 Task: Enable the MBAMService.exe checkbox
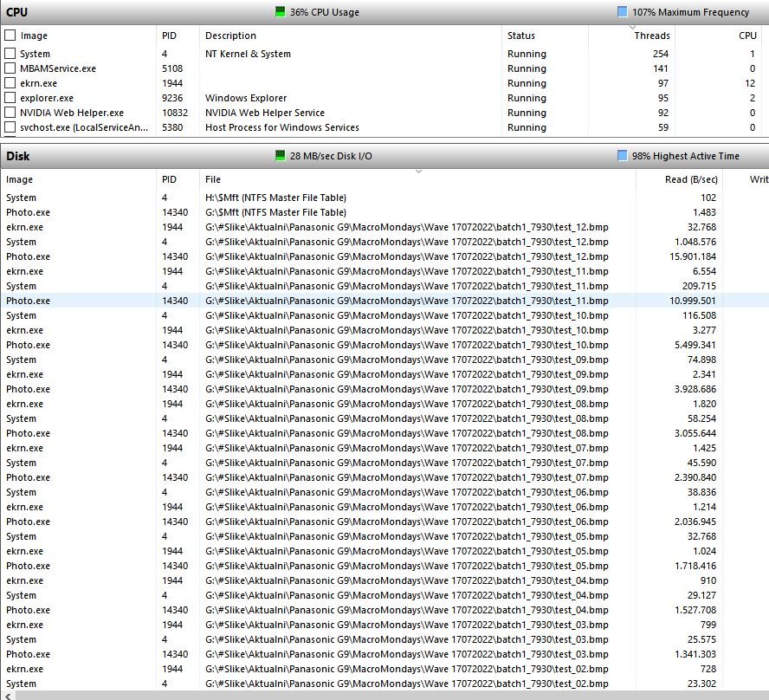(x=10, y=68)
